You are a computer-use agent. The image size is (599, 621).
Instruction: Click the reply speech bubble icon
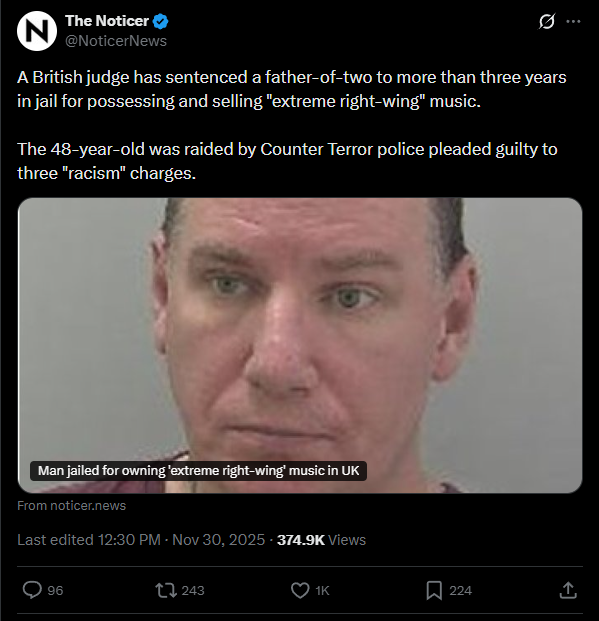click(x=32, y=590)
